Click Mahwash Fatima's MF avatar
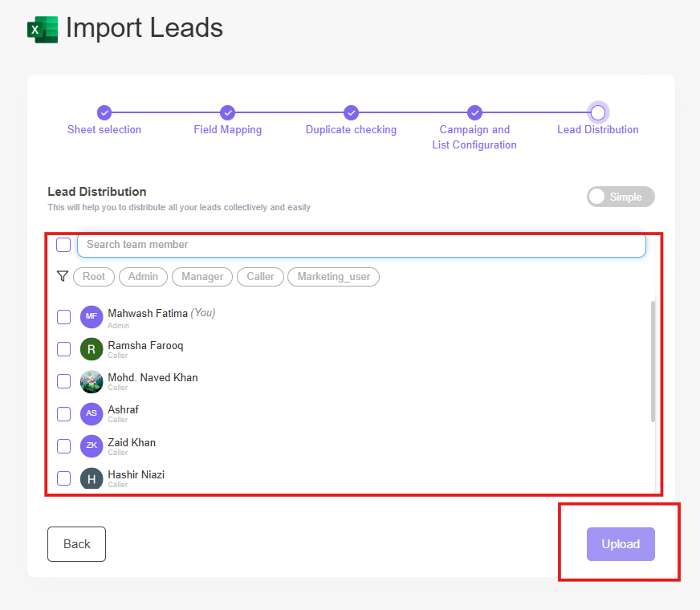 pos(91,317)
